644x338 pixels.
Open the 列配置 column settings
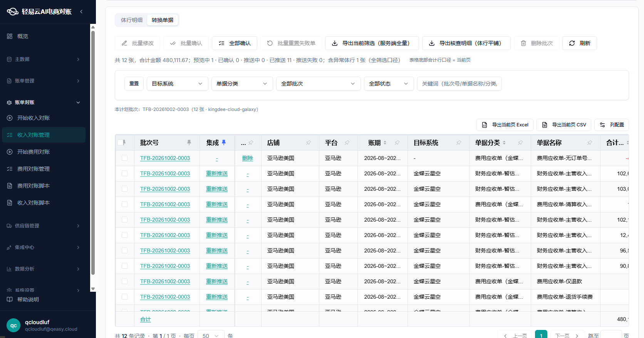click(x=612, y=125)
